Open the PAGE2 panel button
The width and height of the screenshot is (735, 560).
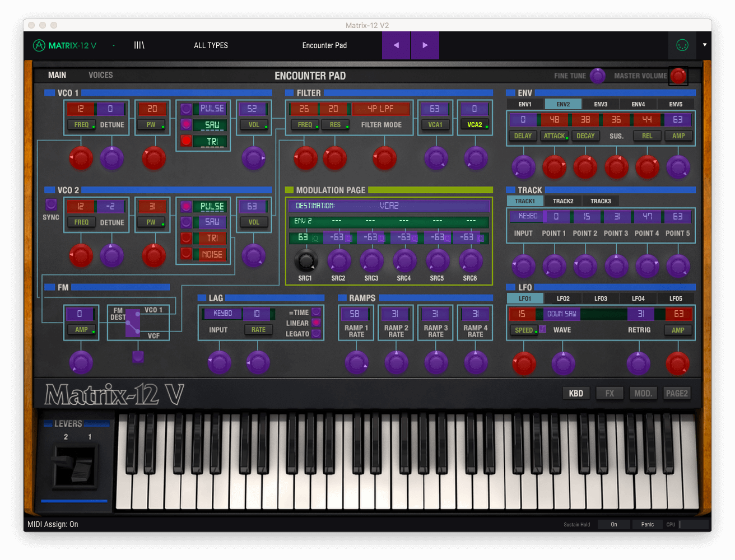677,394
